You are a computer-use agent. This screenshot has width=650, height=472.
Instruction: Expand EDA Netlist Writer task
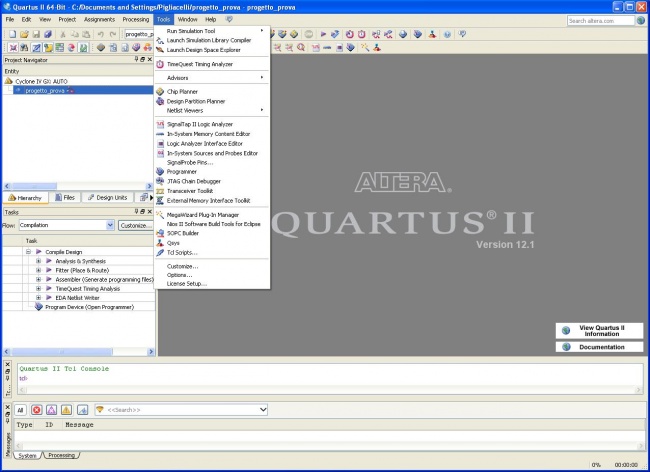[39, 298]
